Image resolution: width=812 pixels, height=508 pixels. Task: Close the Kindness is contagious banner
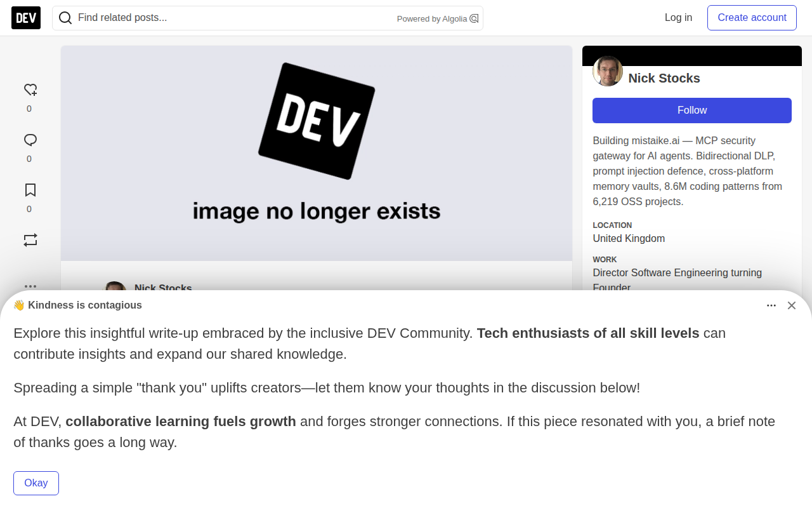click(x=792, y=305)
